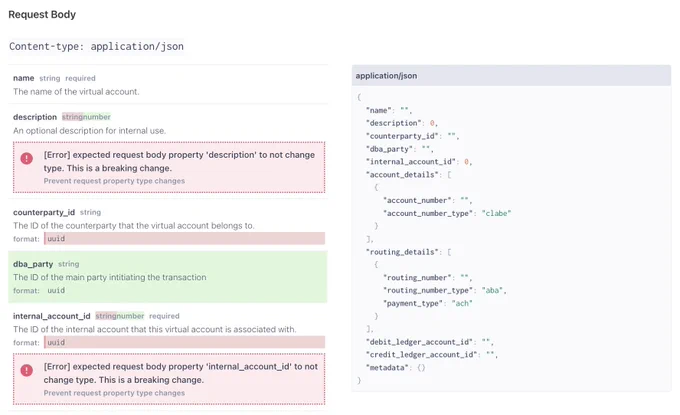
Task: Click the string type label next to dba_party
Action: 69,264
